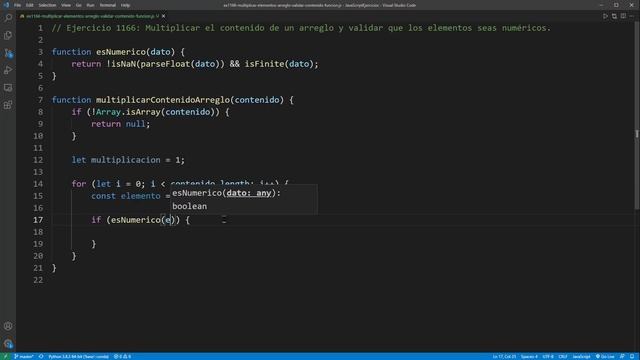Click the Ln 17 cursor position indicator
640x360 pixels.
(504, 356)
